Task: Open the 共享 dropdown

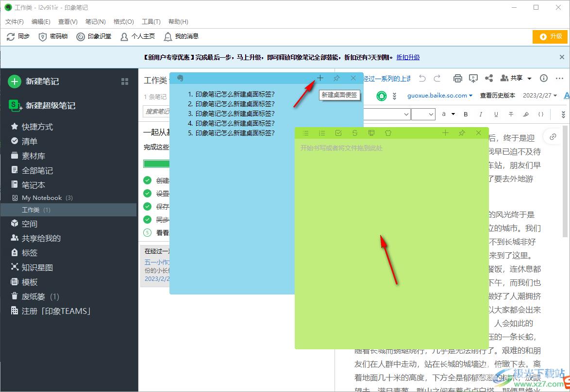Action: 516,78
